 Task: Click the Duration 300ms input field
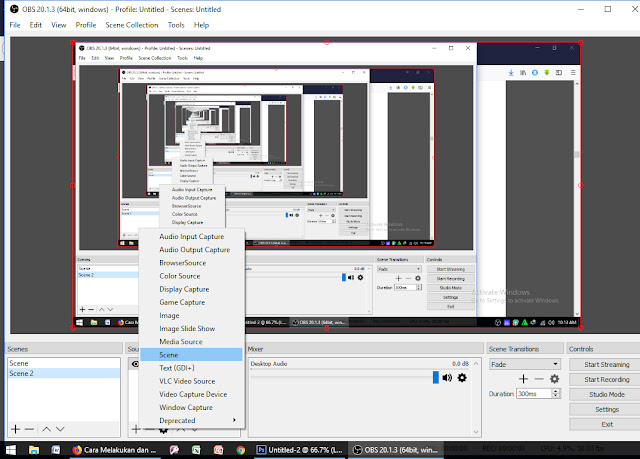[x=534, y=394]
